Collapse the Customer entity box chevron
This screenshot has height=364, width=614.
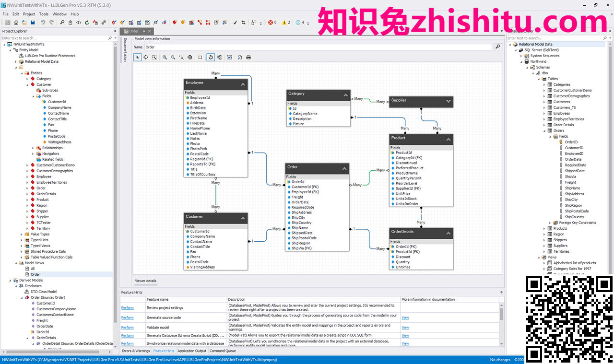click(243, 218)
